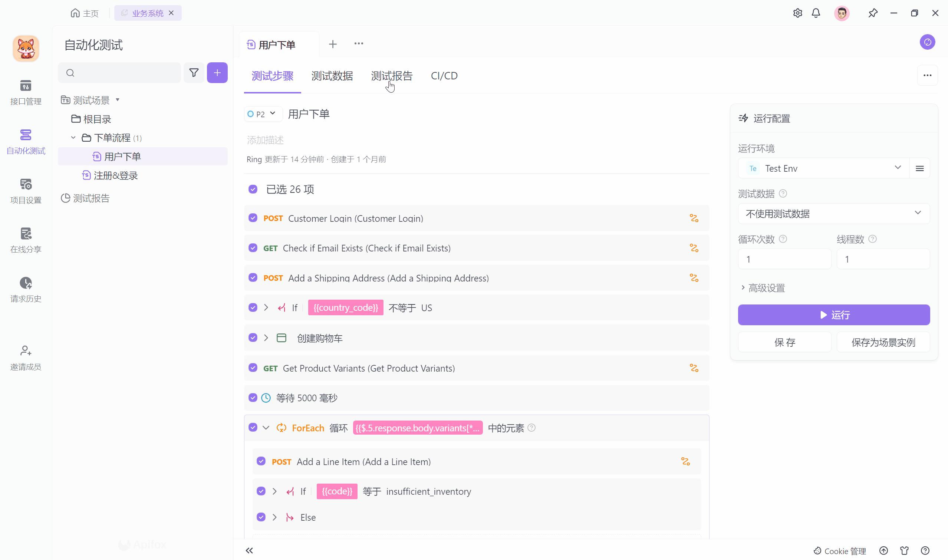The image size is (948, 560).
Task: Click the 运行 run button
Action: [x=834, y=315]
